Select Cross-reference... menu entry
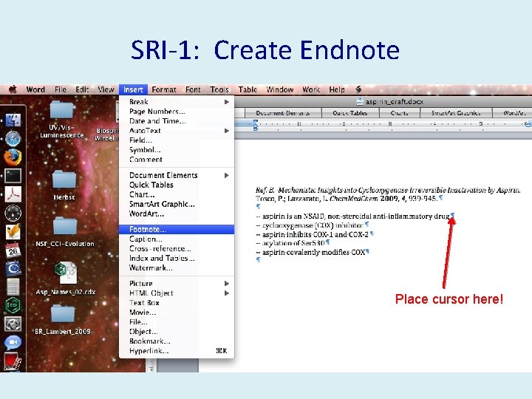The image size is (532, 399). [x=177, y=248]
